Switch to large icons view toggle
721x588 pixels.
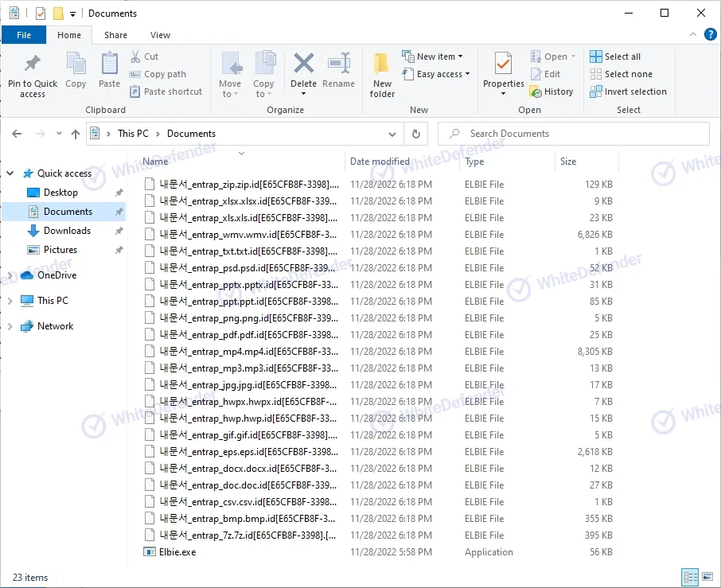coord(706,577)
